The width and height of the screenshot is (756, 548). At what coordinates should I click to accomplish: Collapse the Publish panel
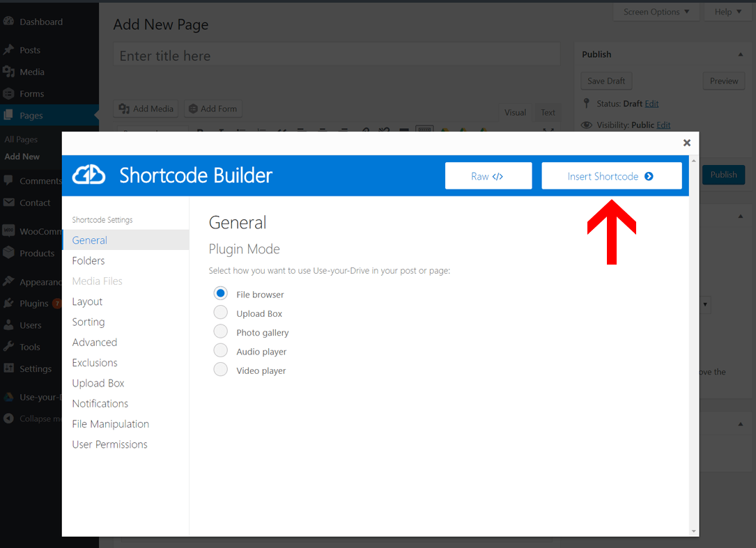741,54
